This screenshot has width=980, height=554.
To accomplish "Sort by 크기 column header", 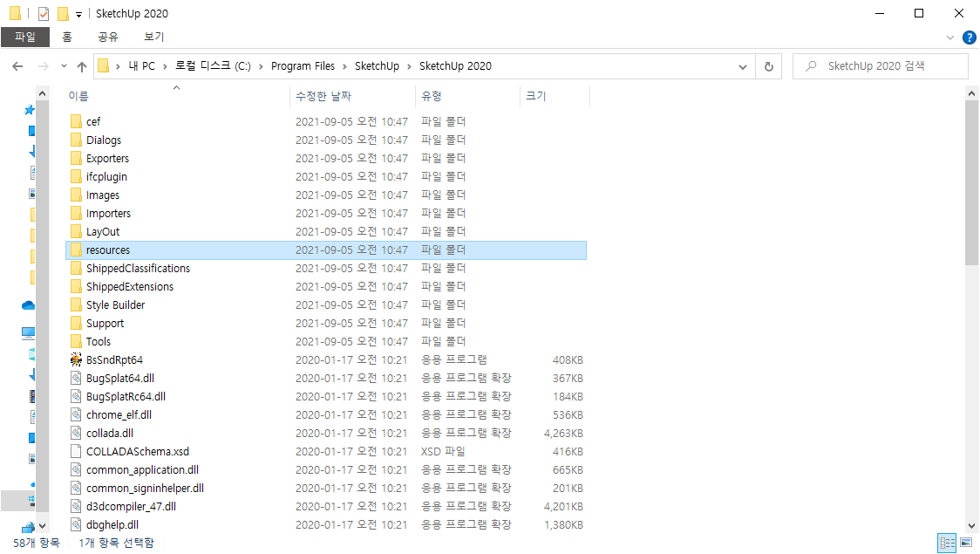I will pyautogui.click(x=535, y=96).
